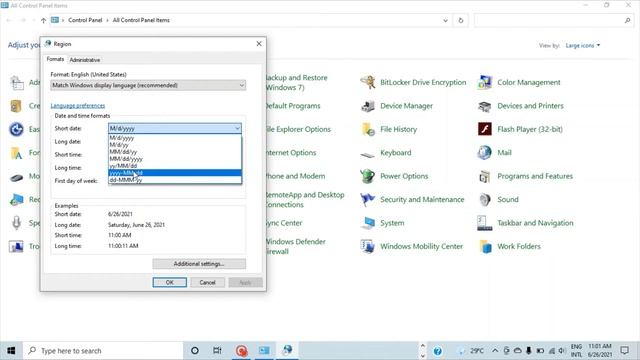The height and width of the screenshot is (360, 640).
Task: Open Devices and Printers icon
Action: pyautogui.click(x=485, y=106)
